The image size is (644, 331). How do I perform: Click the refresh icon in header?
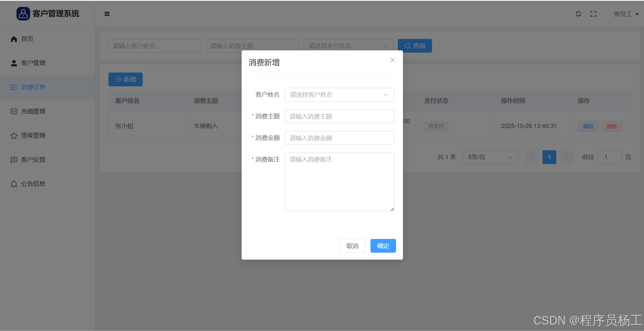(578, 14)
